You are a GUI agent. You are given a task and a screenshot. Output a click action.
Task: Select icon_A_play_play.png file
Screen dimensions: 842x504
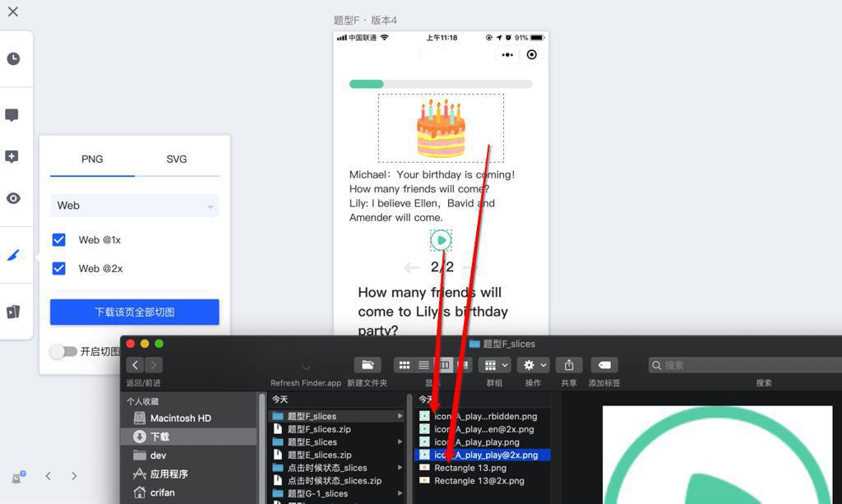[x=482, y=442]
